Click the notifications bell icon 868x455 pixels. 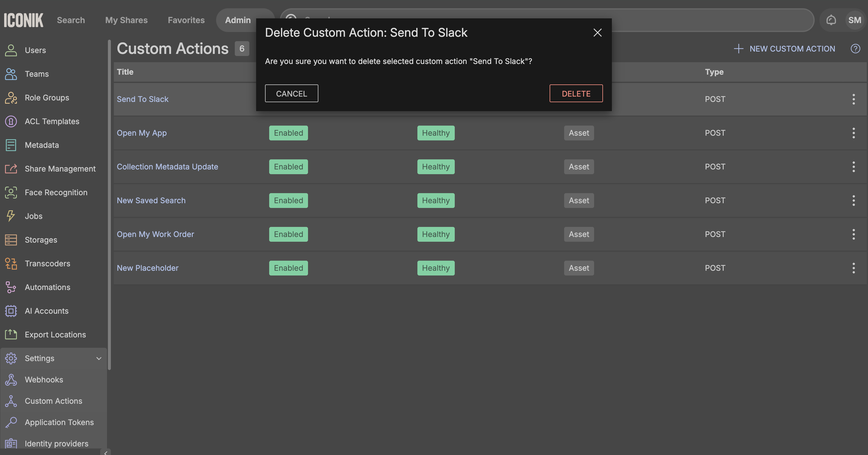click(831, 20)
